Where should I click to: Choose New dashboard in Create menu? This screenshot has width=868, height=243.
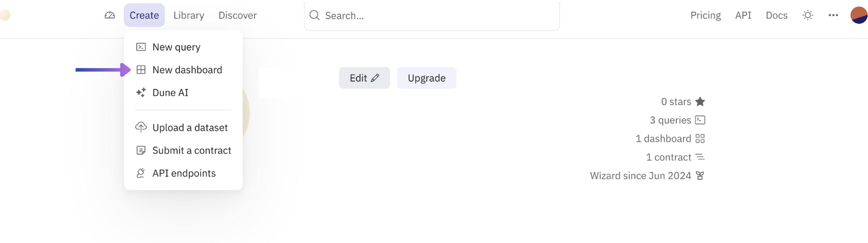187,70
